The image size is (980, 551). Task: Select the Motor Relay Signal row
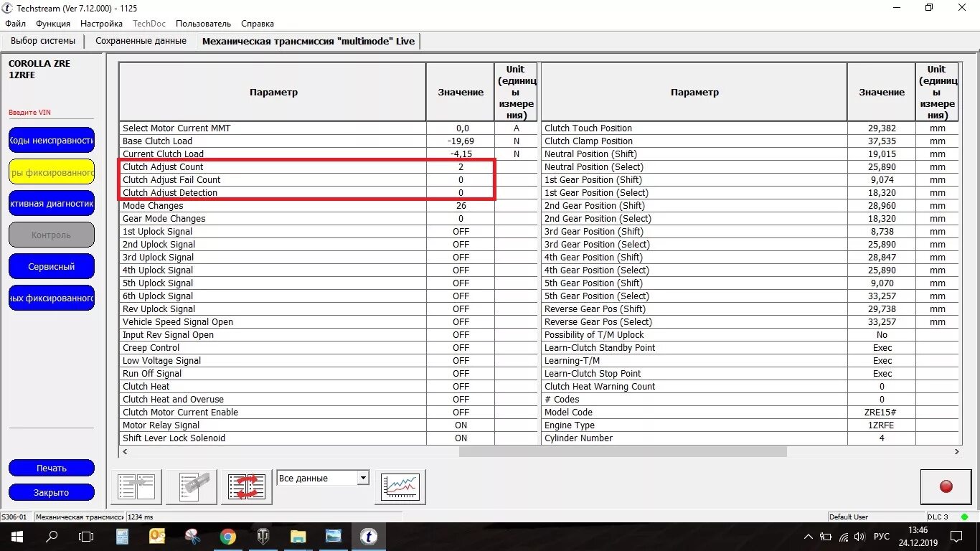(x=328, y=425)
